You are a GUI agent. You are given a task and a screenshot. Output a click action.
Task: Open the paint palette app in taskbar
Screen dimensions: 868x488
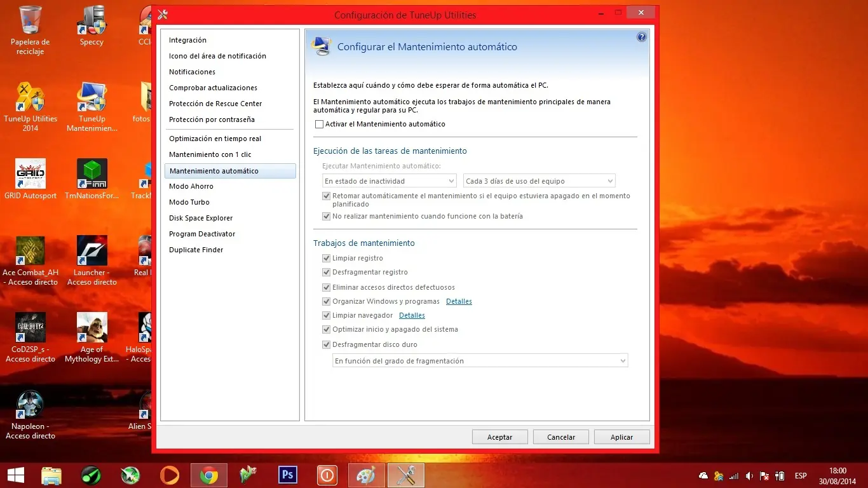click(x=367, y=475)
